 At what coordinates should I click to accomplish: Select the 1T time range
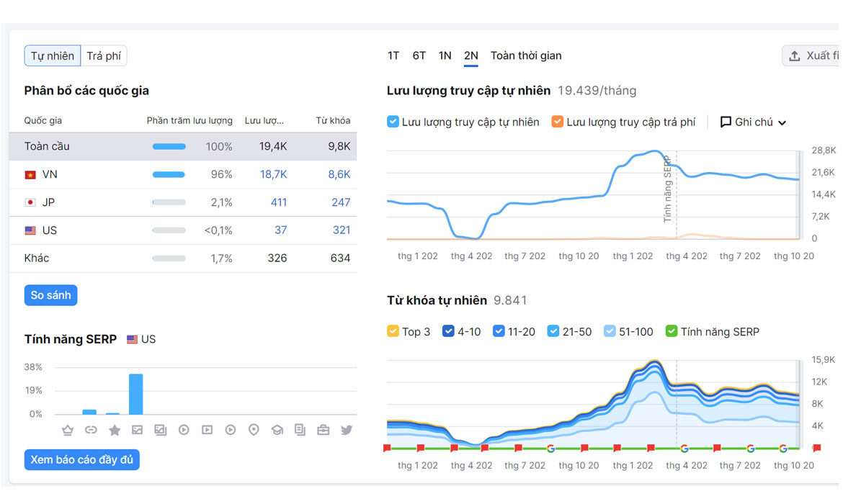[x=393, y=56]
